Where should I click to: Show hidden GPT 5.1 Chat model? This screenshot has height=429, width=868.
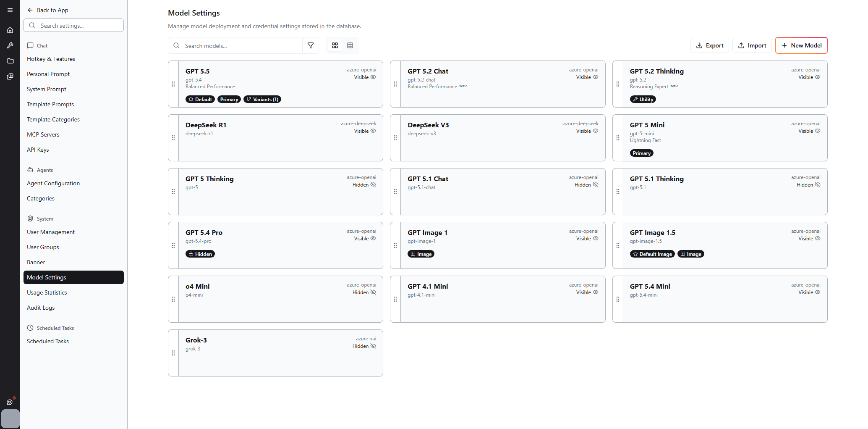click(596, 184)
